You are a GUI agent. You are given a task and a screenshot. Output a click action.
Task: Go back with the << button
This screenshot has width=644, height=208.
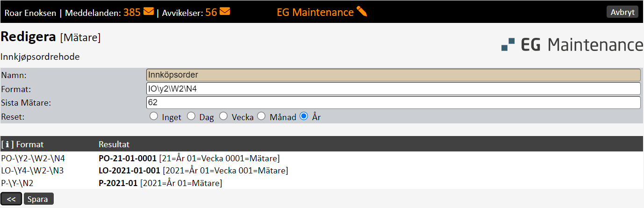(12, 199)
